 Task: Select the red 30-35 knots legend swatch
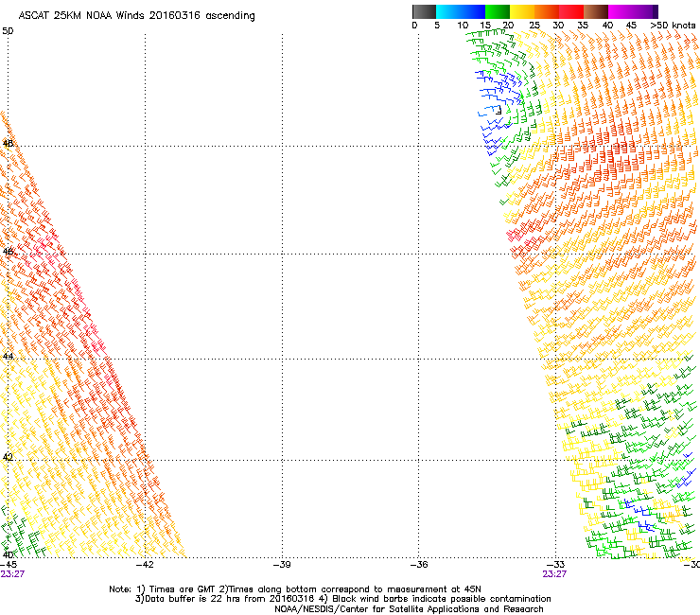point(571,11)
